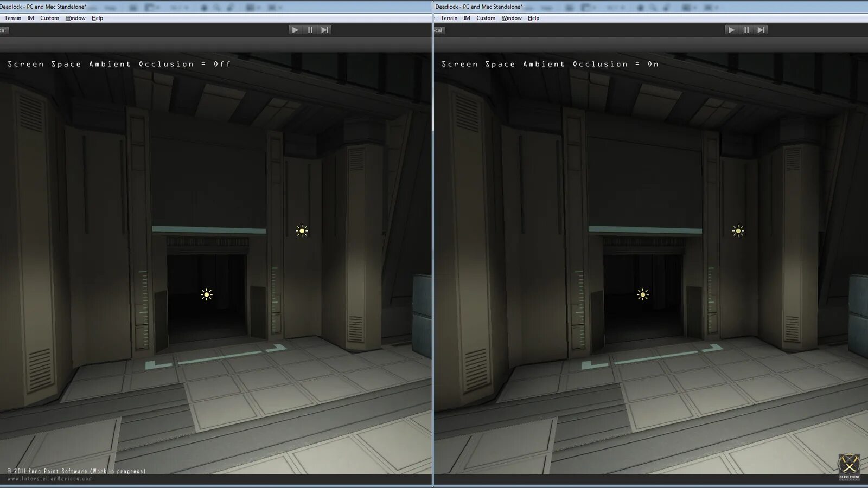Image resolution: width=868 pixels, height=488 pixels.
Task: Open Terrain menu in right window
Action: (449, 18)
